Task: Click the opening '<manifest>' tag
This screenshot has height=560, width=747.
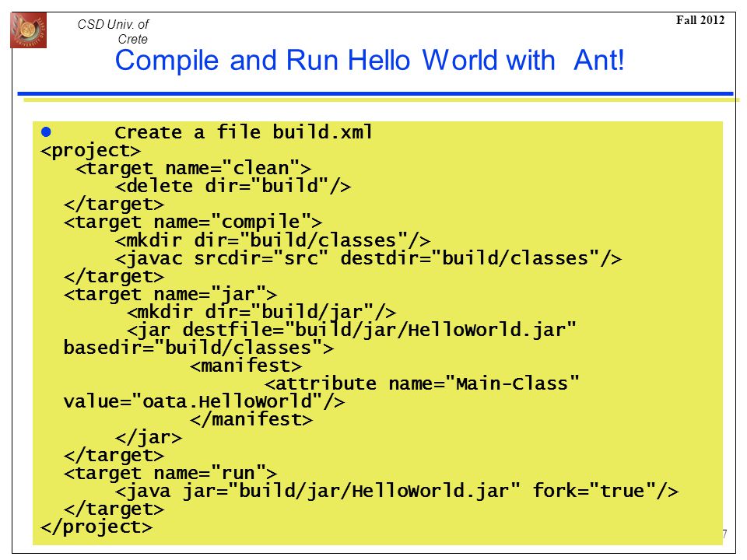Action: click(246, 366)
